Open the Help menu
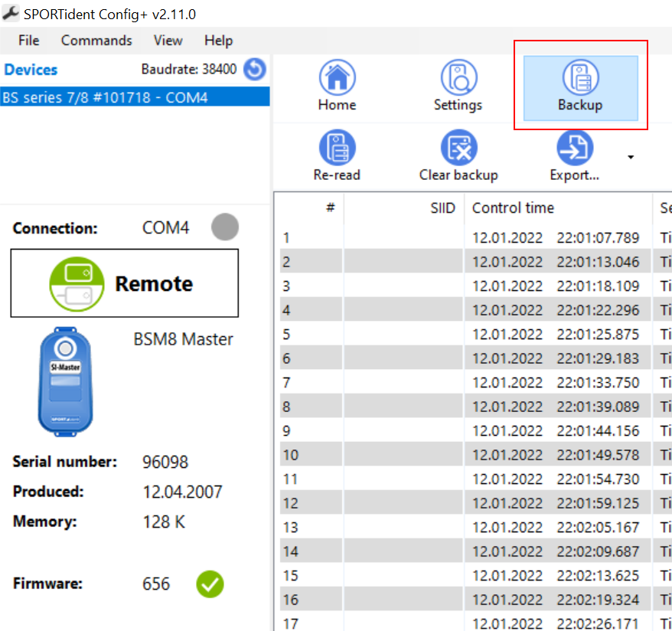 (x=218, y=41)
